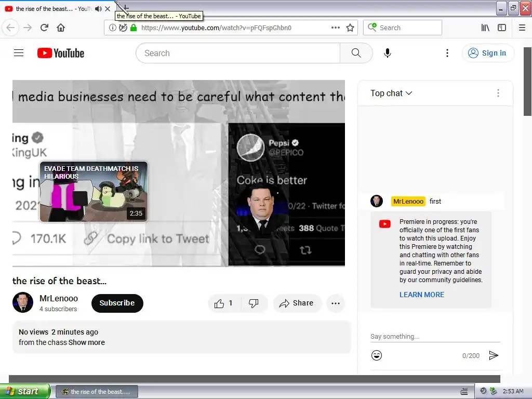The height and width of the screenshot is (399, 532).
Task: Open the on-screen keyboard tray icon
Action: (x=464, y=391)
